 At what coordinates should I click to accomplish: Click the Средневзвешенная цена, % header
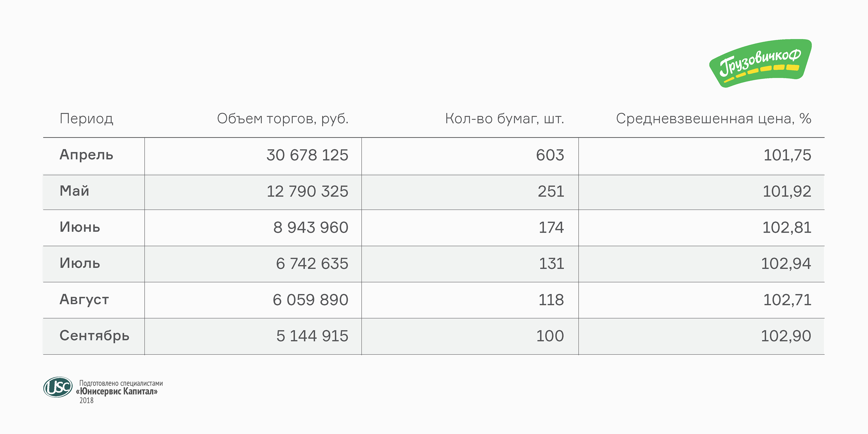click(713, 119)
